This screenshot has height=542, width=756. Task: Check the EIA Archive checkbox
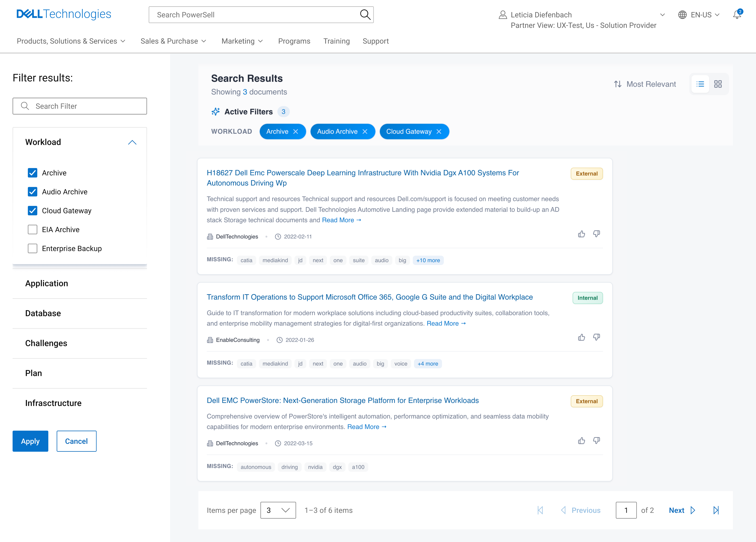[x=32, y=230]
